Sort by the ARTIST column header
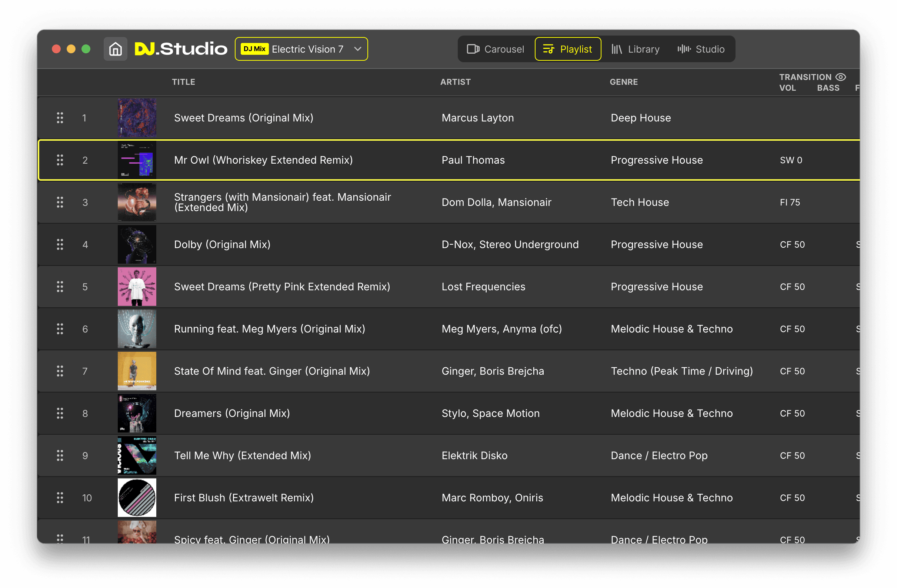This screenshot has width=897, height=588. (x=455, y=82)
